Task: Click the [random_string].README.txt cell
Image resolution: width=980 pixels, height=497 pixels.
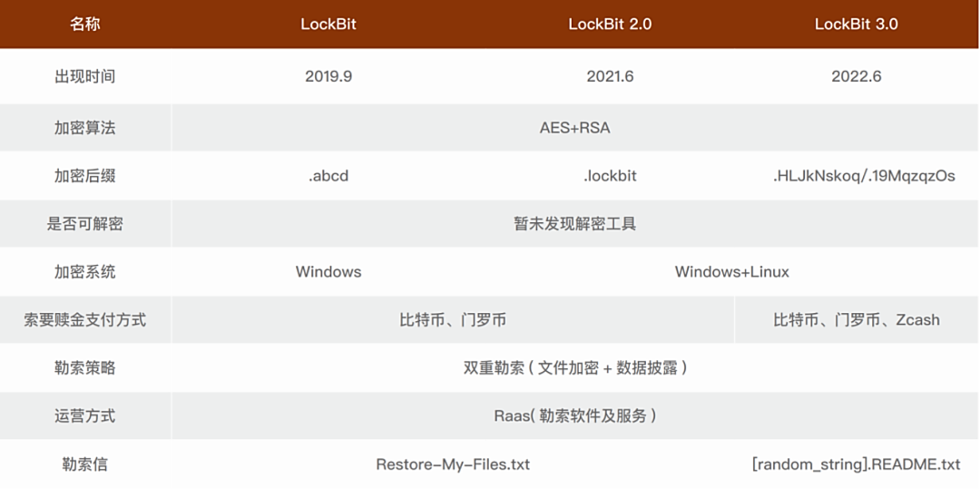Action: pos(856,464)
